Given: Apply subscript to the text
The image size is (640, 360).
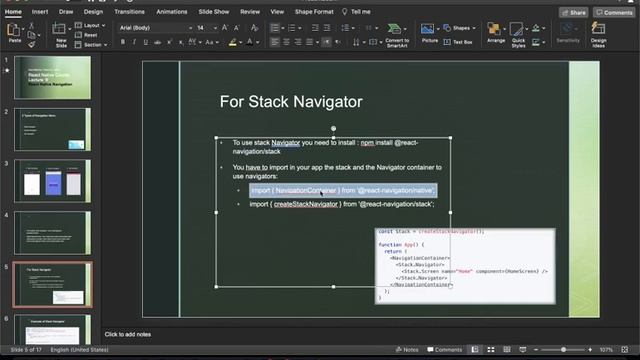Looking at the screenshot, I should 181,42.
